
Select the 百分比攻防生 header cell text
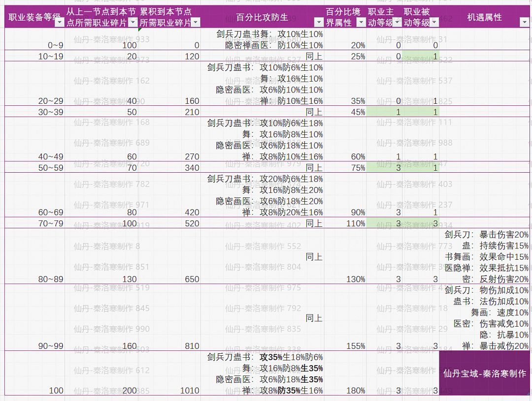point(262,17)
